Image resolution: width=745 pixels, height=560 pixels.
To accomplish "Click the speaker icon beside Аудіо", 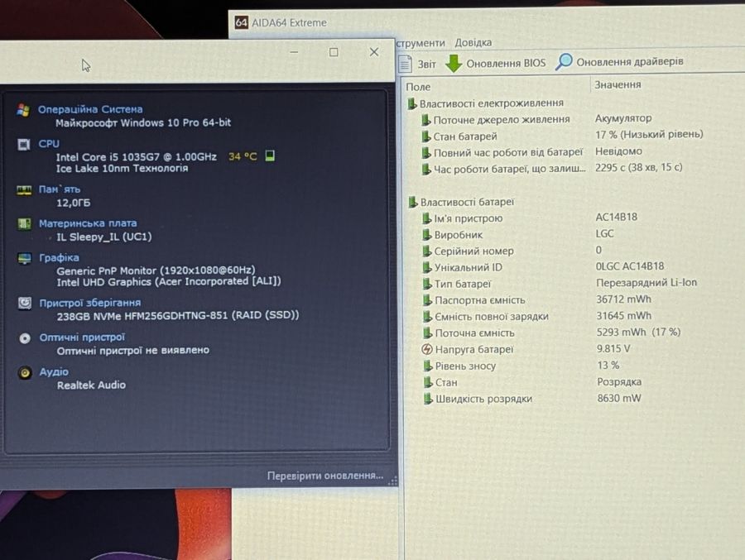I will coord(25,373).
